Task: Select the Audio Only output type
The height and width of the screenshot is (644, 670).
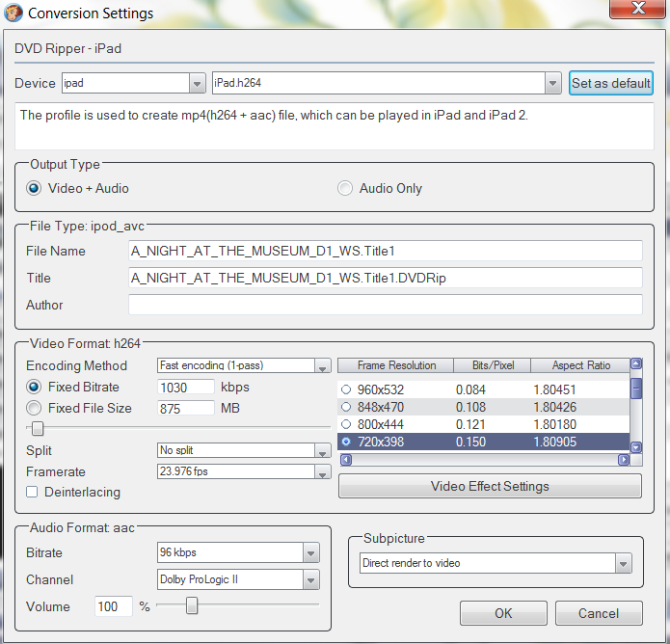Action: 345,188
